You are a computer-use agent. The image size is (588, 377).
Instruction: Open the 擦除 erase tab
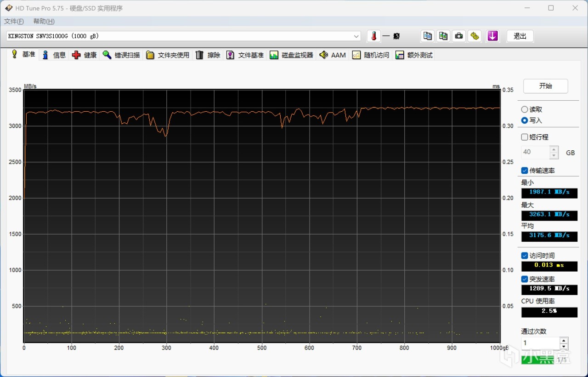pos(208,55)
